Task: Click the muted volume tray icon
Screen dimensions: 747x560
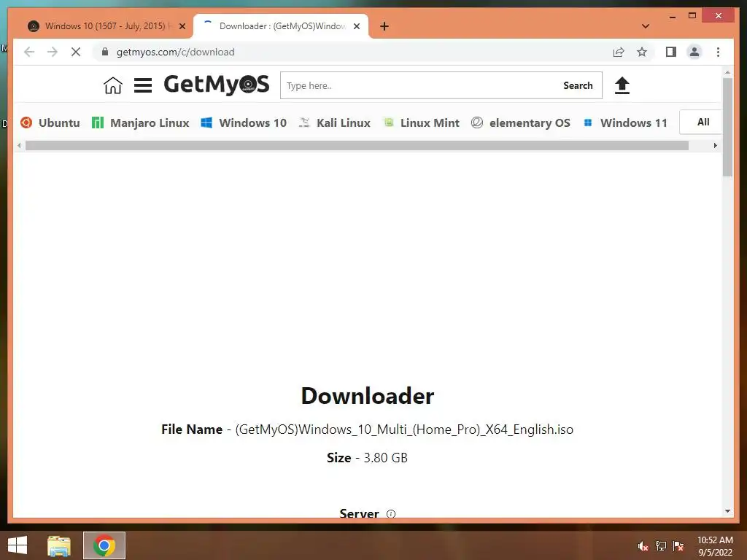Action: [643, 545]
